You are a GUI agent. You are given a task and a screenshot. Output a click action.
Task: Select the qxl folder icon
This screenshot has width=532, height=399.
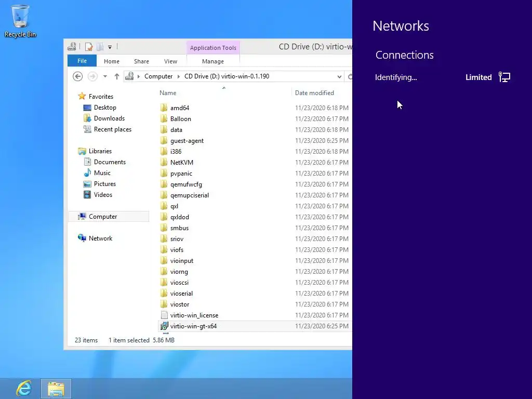(x=164, y=206)
